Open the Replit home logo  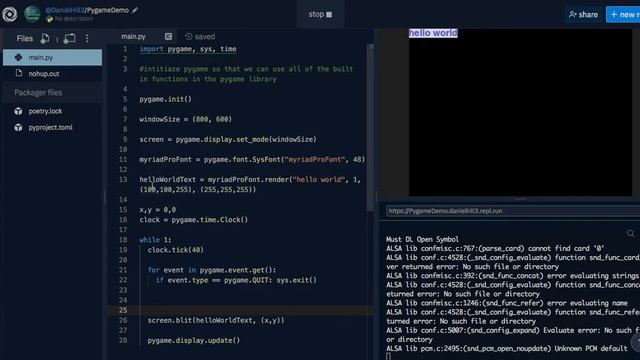coord(9,14)
